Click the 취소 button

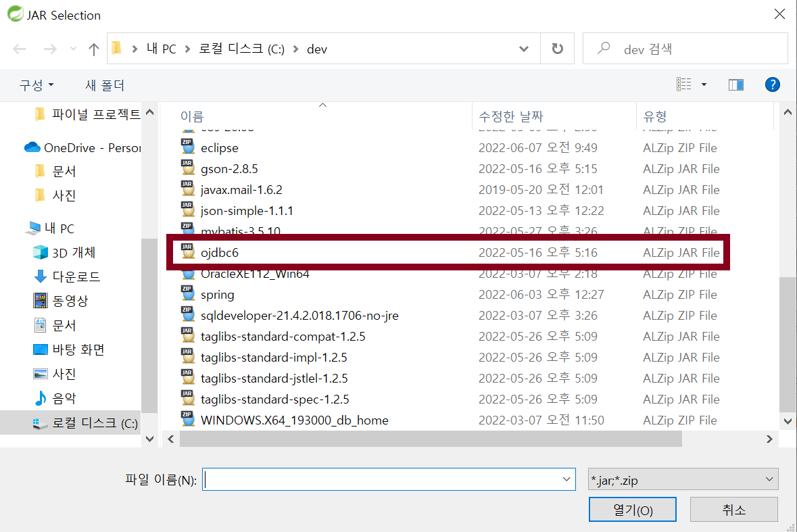[x=733, y=510]
